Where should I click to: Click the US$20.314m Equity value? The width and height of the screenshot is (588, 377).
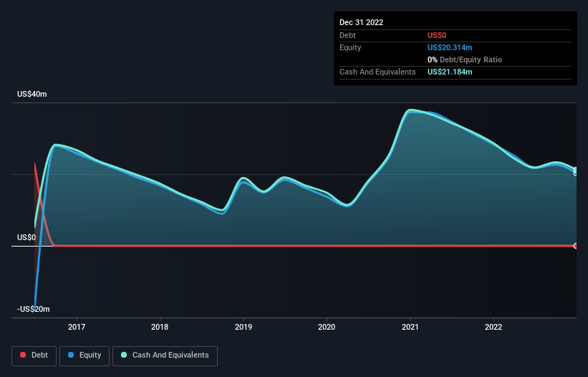[450, 47]
